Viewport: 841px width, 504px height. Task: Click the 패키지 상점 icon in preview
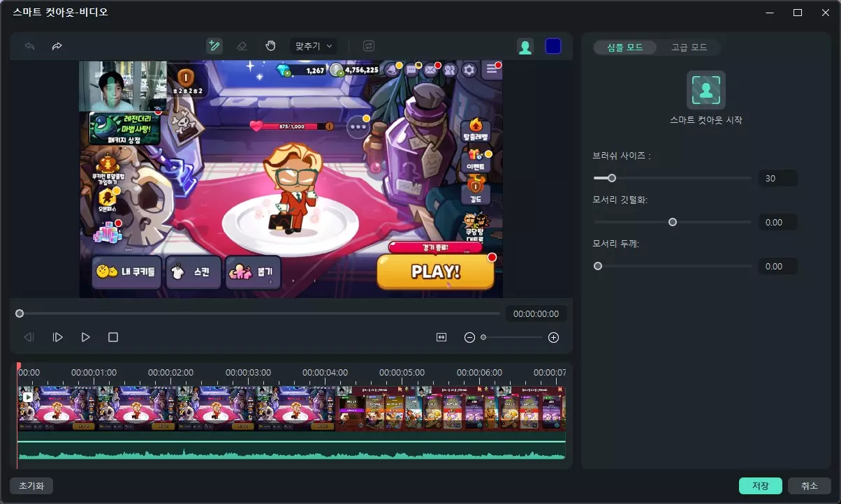click(124, 128)
